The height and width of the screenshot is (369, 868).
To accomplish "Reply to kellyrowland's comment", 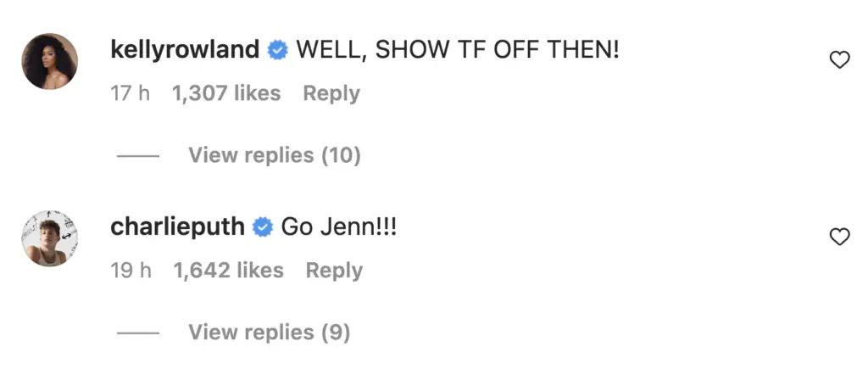I will coord(331,93).
